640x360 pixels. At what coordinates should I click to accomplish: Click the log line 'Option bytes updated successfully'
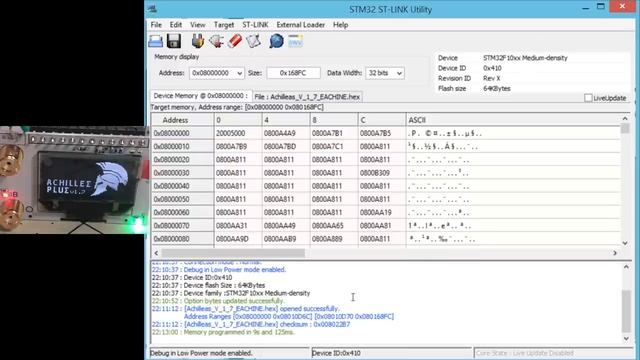tap(218, 301)
